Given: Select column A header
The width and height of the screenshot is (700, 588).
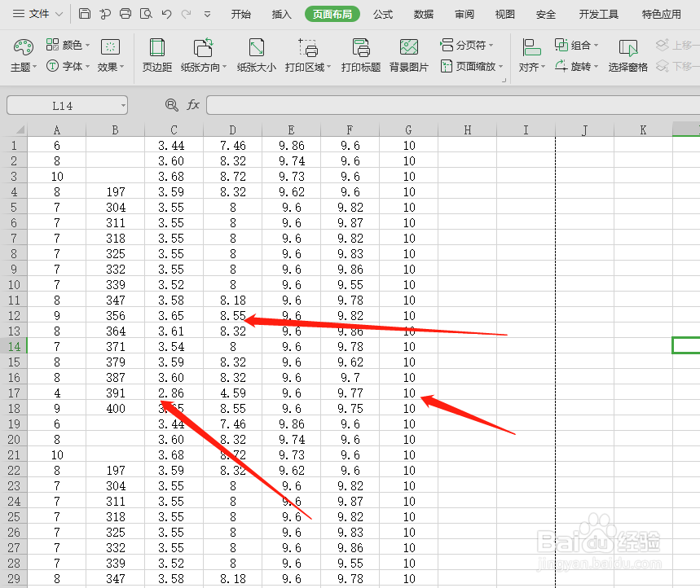Looking at the screenshot, I should point(57,129).
